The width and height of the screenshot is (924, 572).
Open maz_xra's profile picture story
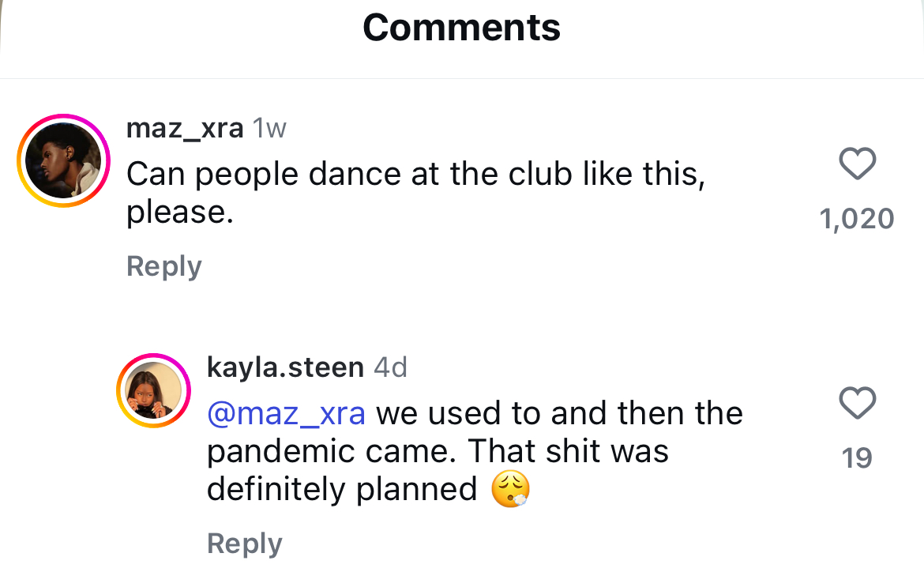tap(62, 160)
